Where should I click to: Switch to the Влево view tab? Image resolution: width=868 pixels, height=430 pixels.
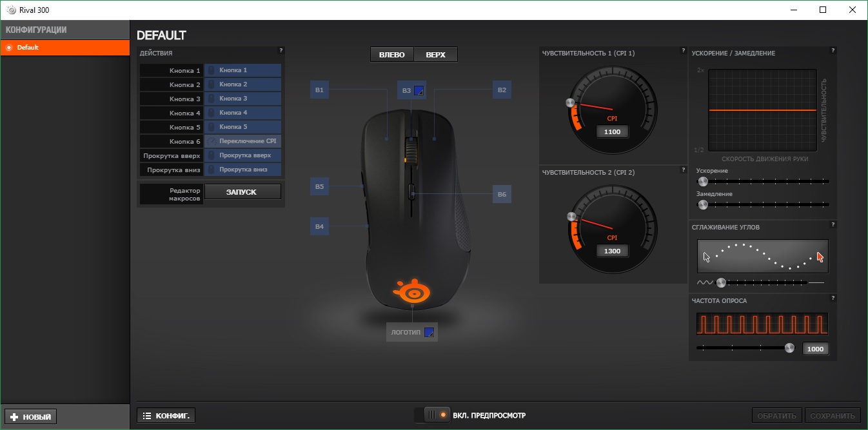pos(392,55)
